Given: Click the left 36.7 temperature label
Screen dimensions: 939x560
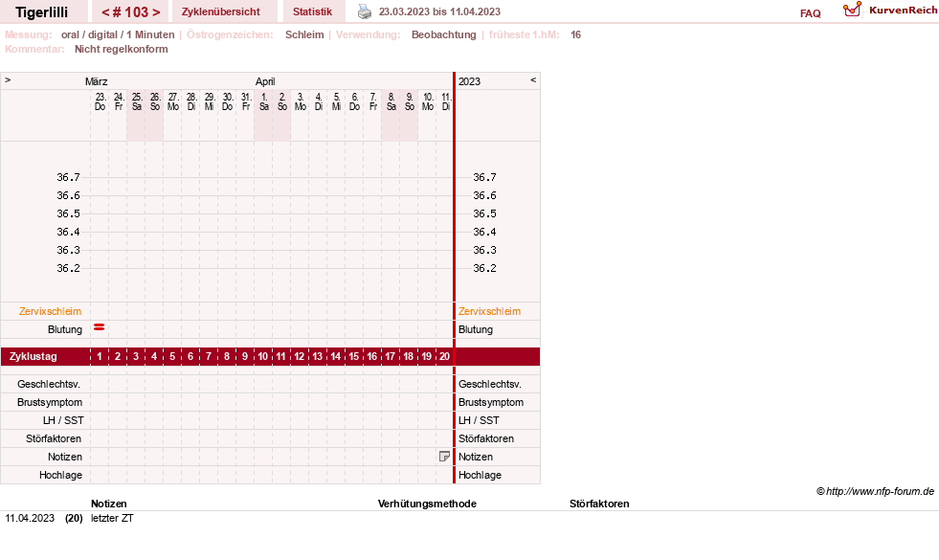Looking at the screenshot, I should pyautogui.click(x=68, y=177).
